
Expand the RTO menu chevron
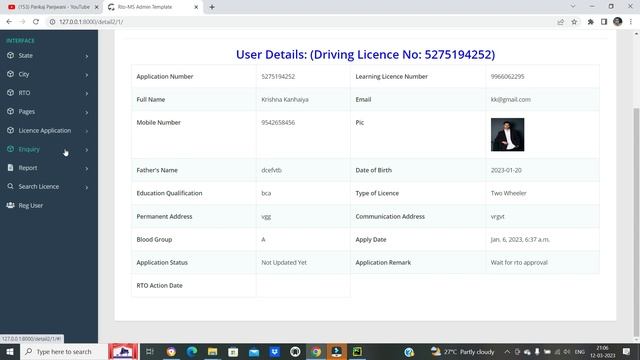click(x=87, y=93)
